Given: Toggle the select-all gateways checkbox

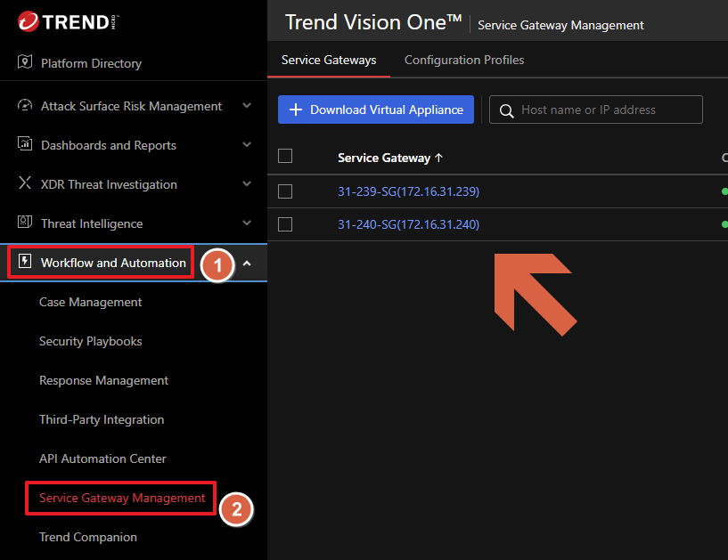Looking at the screenshot, I should tap(285, 157).
